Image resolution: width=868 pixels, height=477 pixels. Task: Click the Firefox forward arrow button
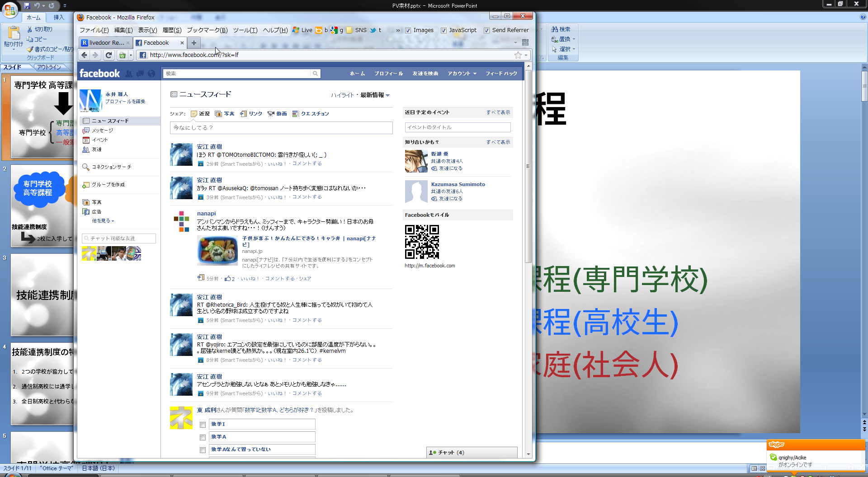[x=95, y=55]
